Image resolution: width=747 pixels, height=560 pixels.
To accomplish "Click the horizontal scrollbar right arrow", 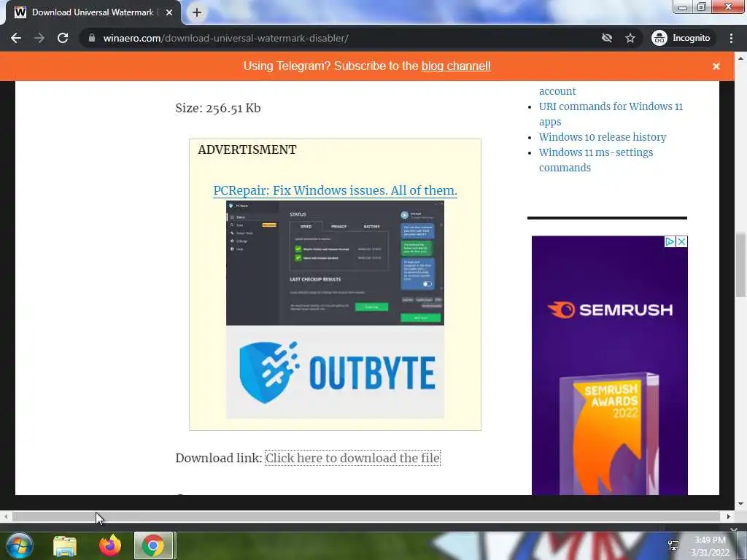I will click(x=729, y=516).
